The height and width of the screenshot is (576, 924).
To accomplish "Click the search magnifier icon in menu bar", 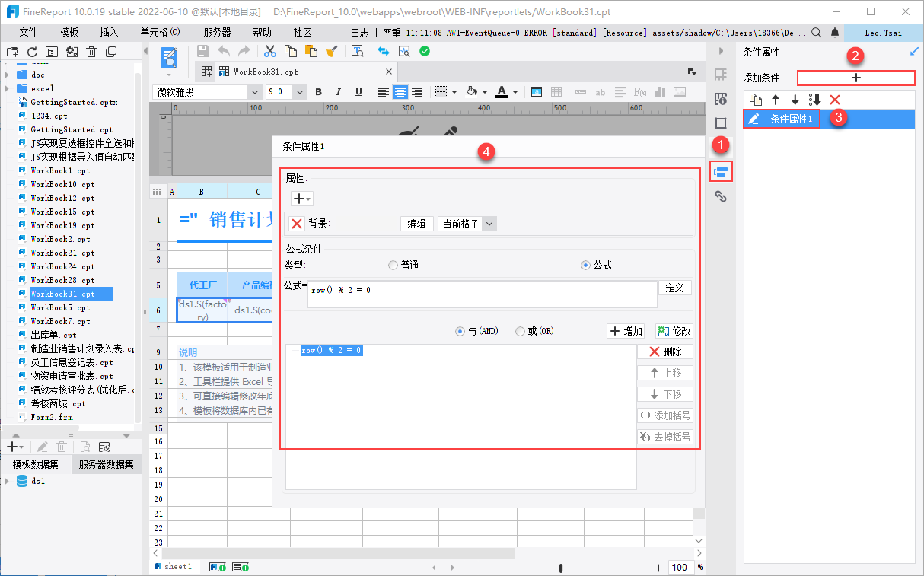I will point(816,33).
